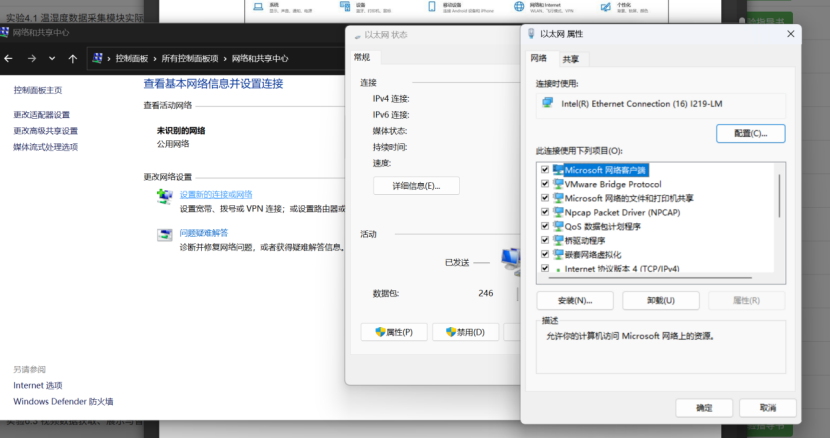Viewport: 830px width, 438px height.
Task: Select 控制面板 breadcrumb
Action: pos(132,58)
